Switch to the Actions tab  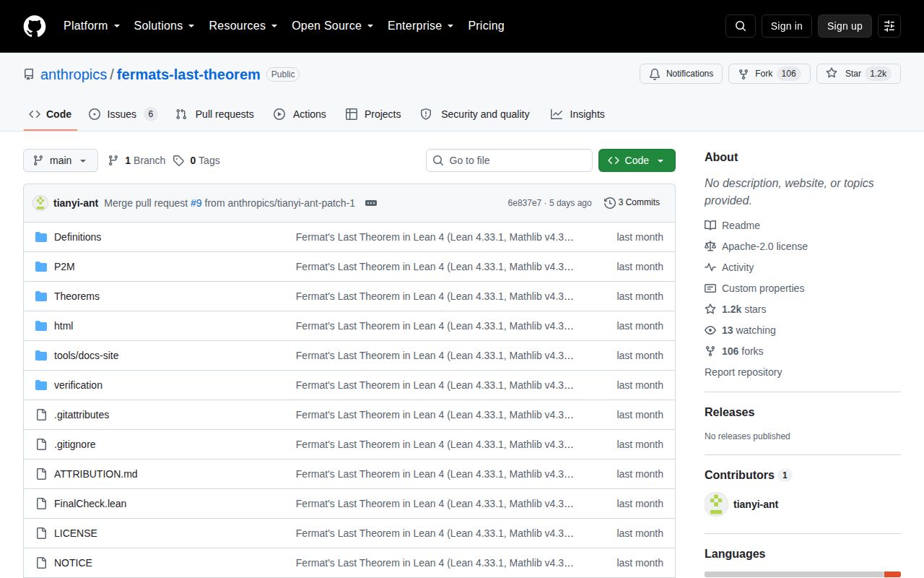(x=300, y=114)
